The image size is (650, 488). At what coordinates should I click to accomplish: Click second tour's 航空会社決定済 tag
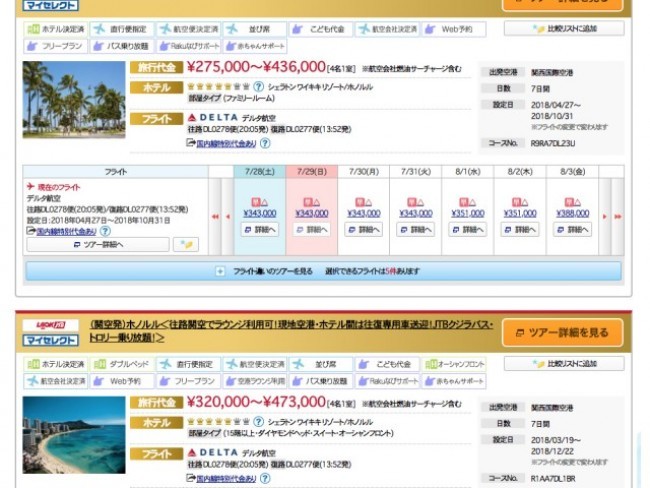(56, 381)
